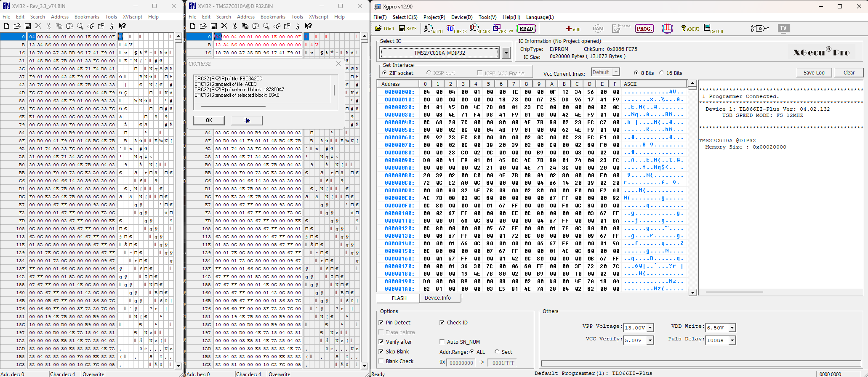Select the 16 Bits radio button
The height and width of the screenshot is (377, 868).
pos(661,73)
